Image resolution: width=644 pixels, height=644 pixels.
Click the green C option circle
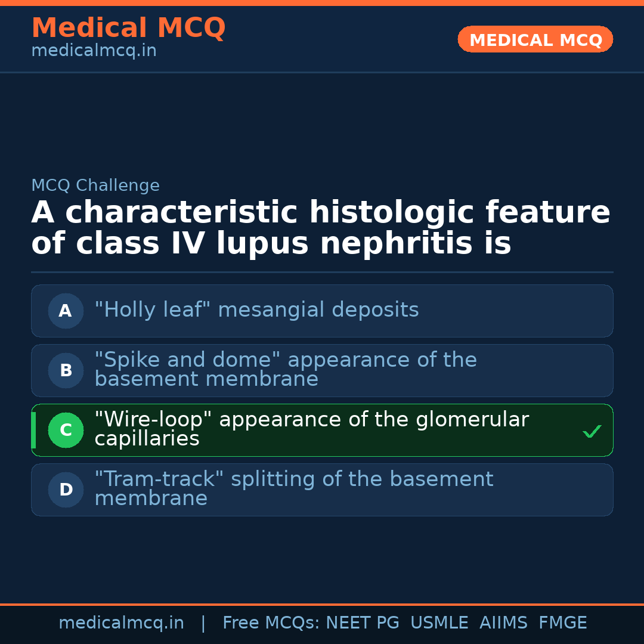click(x=66, y=430)
